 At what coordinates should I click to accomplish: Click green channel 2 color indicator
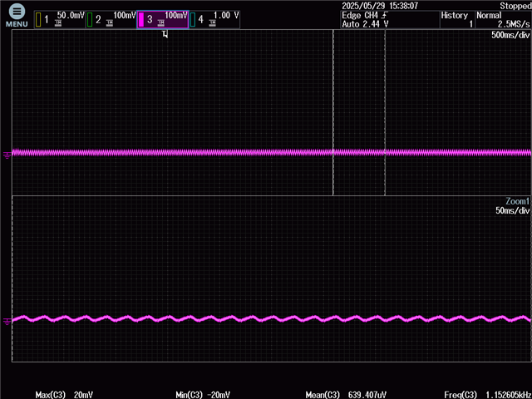coord(90,20)
